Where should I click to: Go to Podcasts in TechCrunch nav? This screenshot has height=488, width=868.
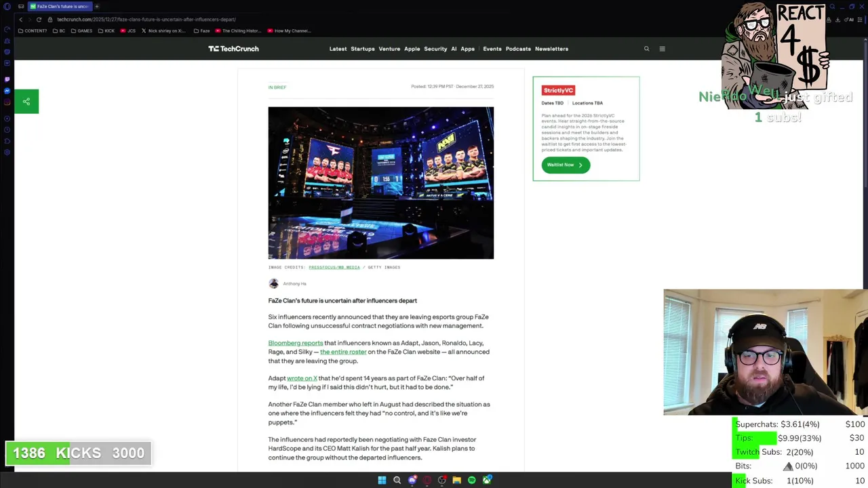click(518, 49)
